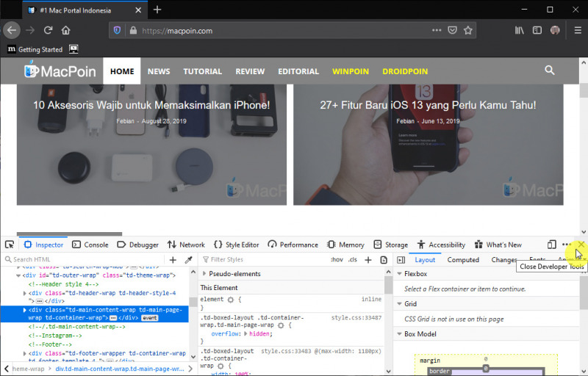This screenshot has width=588, height=376.
Task: Open the EDITORIAL menu link
Action: pos(298,71)
